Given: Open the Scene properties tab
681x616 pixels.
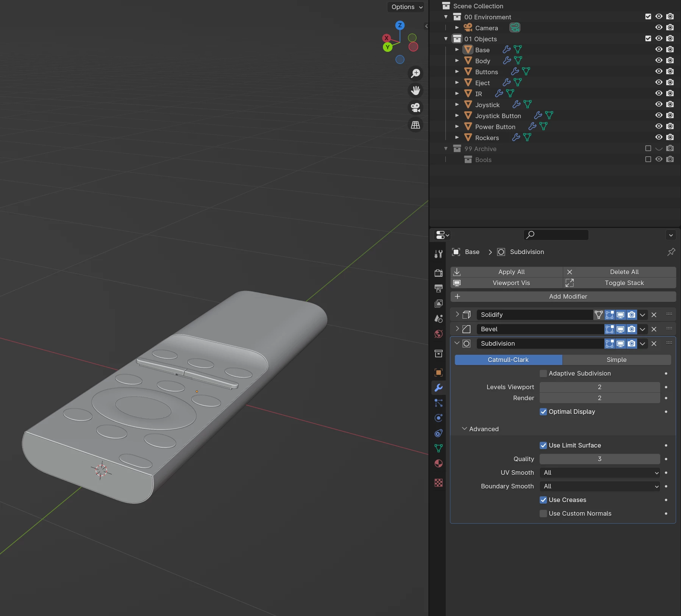Looking at the screenshot, I should [x=439, y=319].
